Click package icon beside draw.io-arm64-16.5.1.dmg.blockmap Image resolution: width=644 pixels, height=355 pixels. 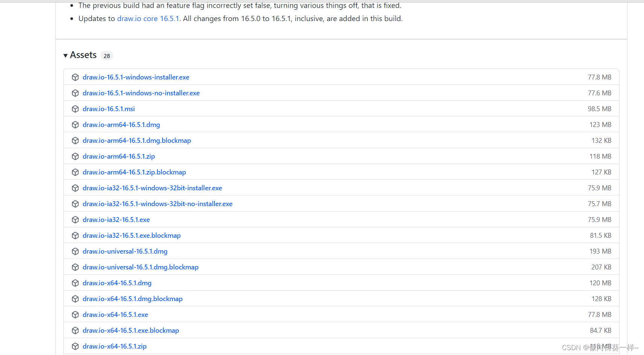[75, 141]
